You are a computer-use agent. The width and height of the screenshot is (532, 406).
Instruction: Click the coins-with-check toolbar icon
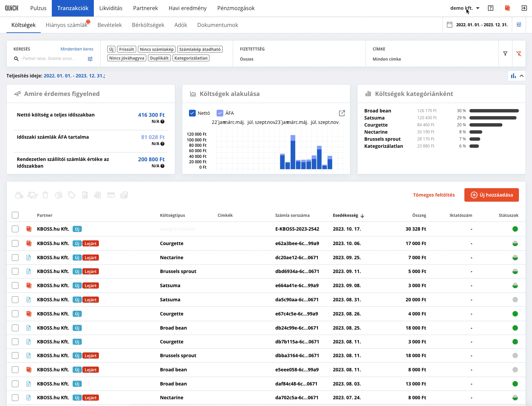coord(124,195)
